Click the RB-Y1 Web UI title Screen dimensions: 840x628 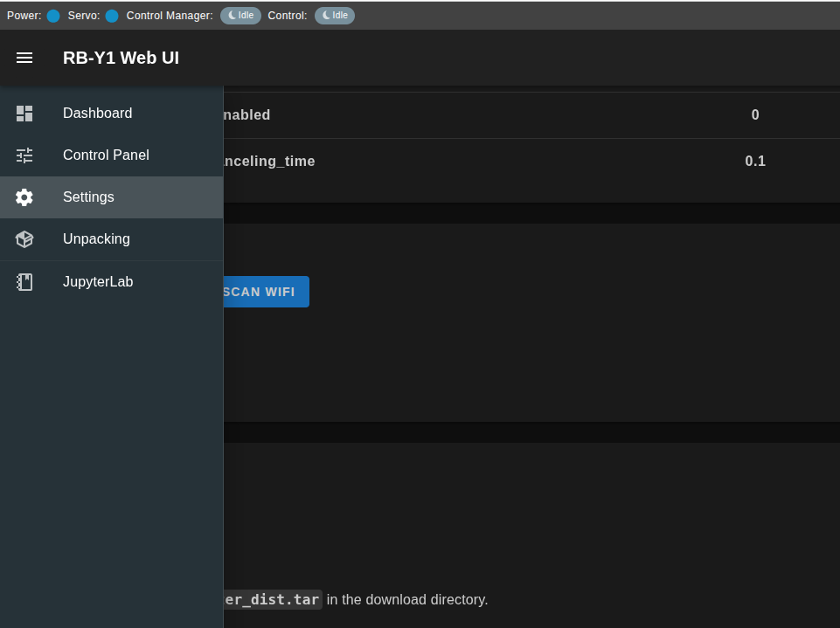[121, 58]
